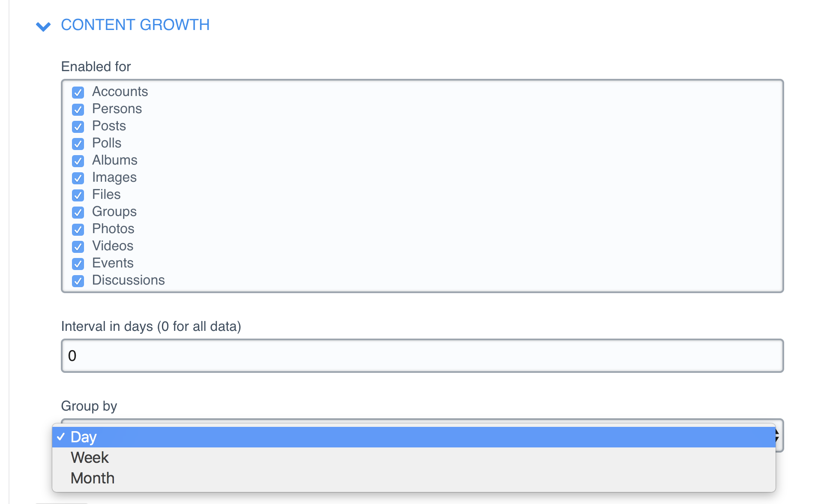Uncheck the Albums checkbox
The height and width of the screenshot is (504, 821).
click(x=78, y=161)
